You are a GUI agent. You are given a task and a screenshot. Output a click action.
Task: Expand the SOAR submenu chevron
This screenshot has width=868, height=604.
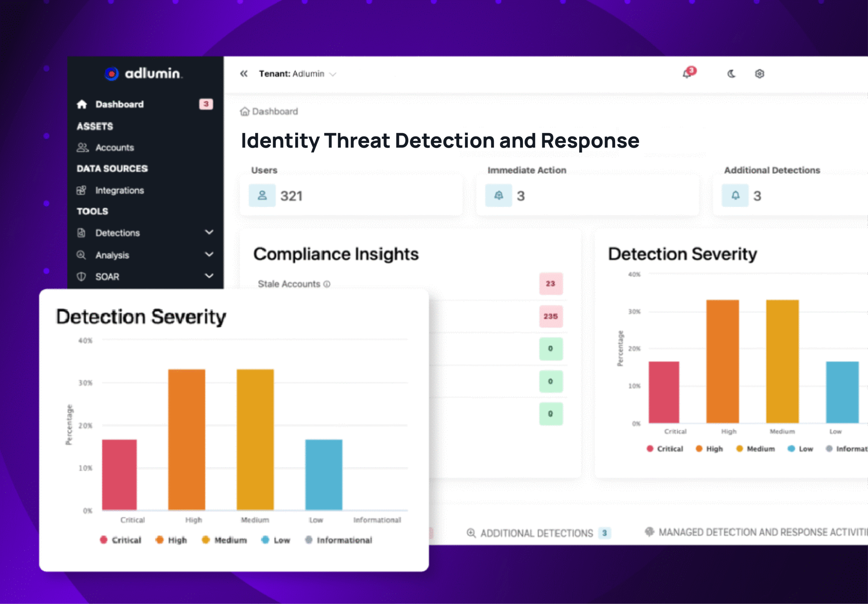click(x=209, y=276)
